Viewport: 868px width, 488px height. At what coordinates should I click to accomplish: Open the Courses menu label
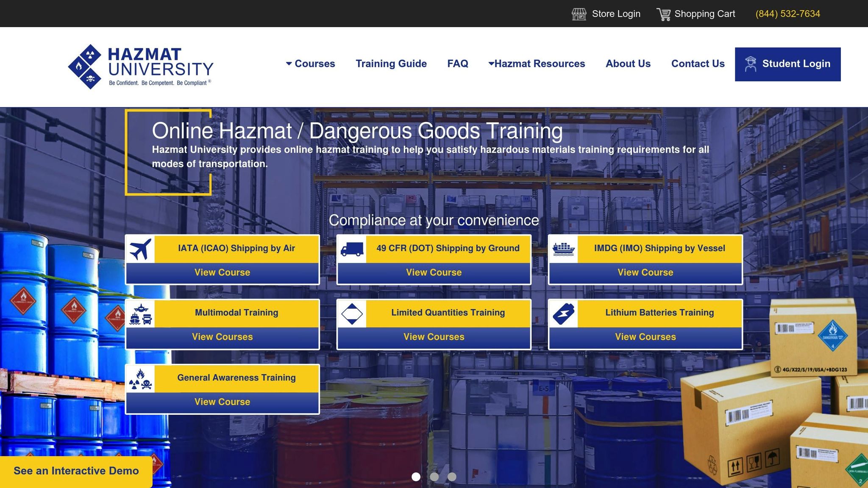(x=315, y=64)
